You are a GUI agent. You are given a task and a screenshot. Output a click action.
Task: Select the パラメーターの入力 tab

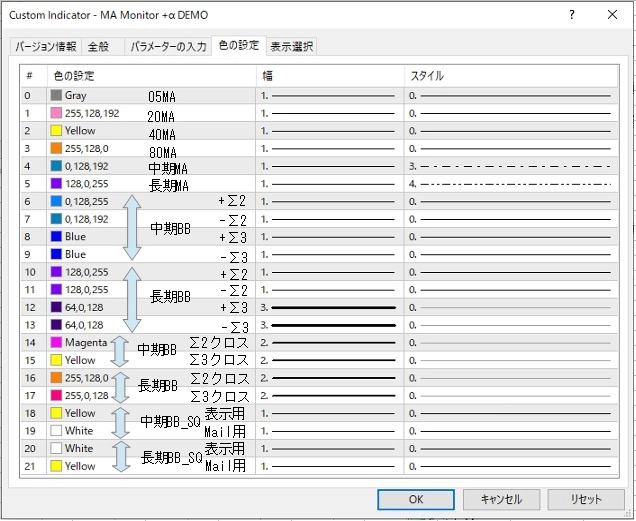click(168, 46)
